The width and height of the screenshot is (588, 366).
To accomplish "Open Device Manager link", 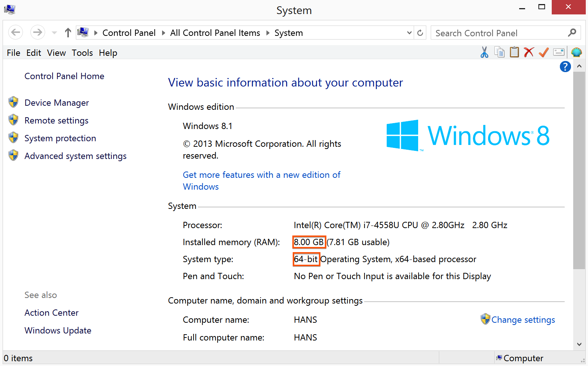I will pos(57,103).
